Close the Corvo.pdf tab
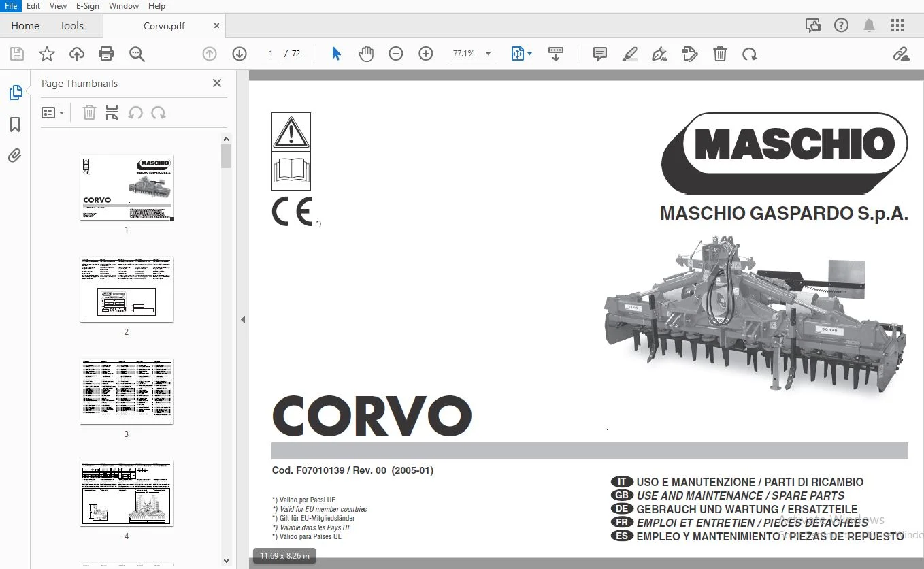Screen dimensions: 924x569 tap(216, 26)
